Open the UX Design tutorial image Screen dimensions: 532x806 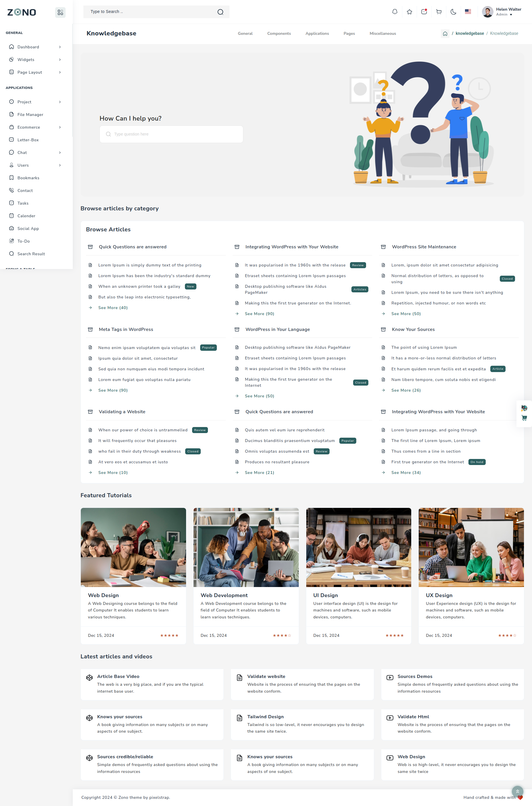coord(471,547)
